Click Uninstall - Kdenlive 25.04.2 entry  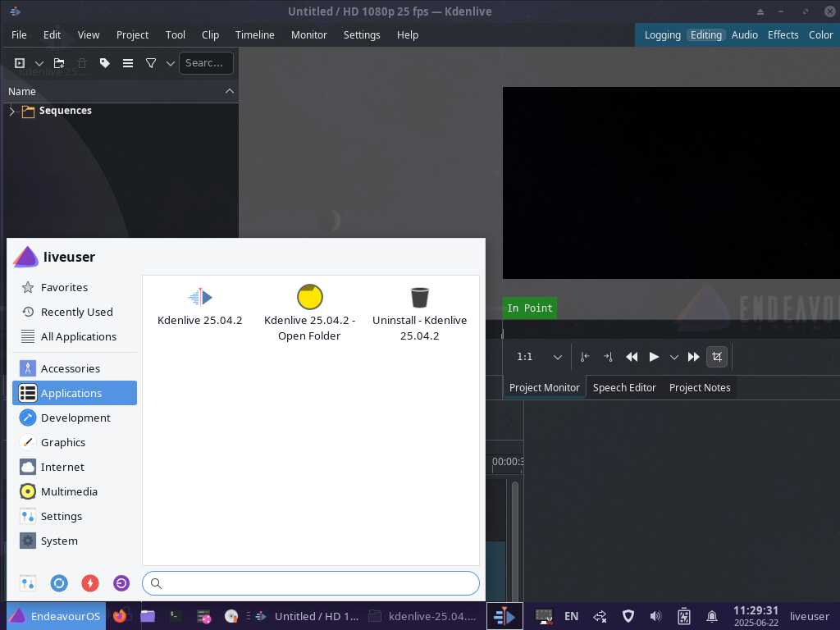tap(419, 313)
